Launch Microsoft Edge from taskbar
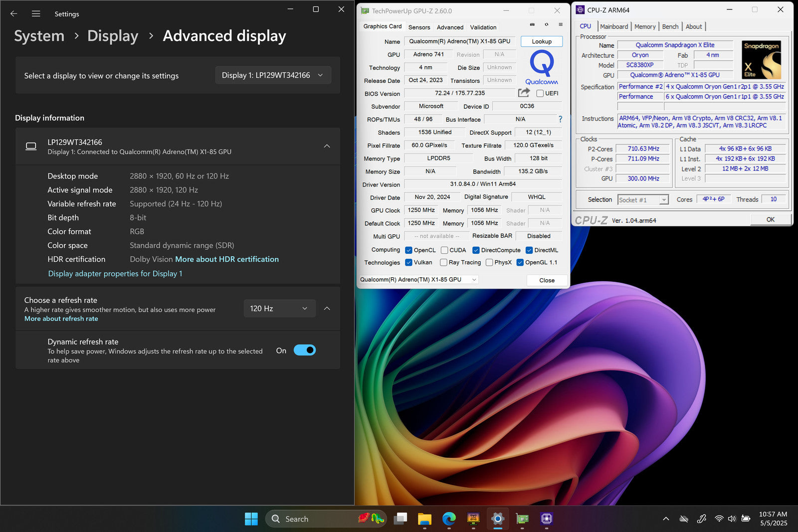Image resolution: width=798 pixels, height=532 pixels. click(449, 519)
